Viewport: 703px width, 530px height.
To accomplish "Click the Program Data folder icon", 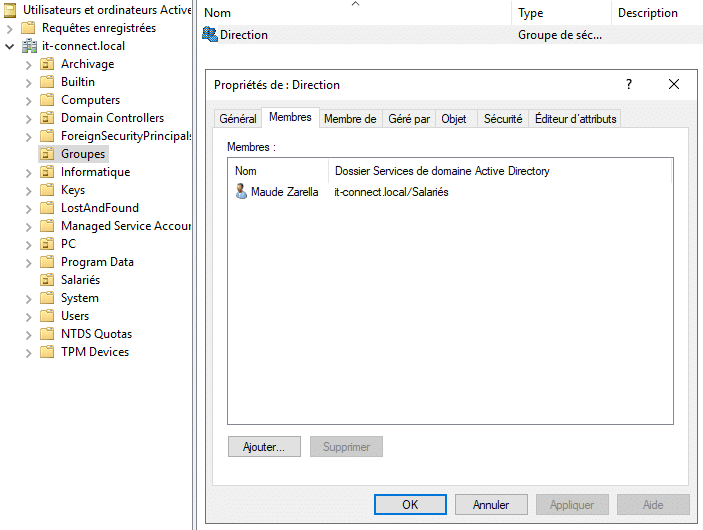I will (47, 262).
